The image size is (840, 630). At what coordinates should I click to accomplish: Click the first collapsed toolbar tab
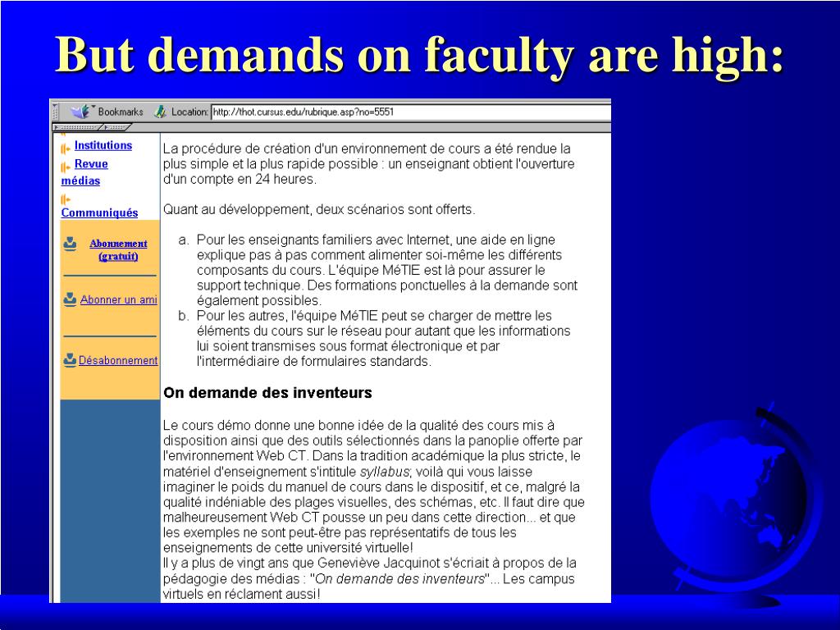(76, 127)
